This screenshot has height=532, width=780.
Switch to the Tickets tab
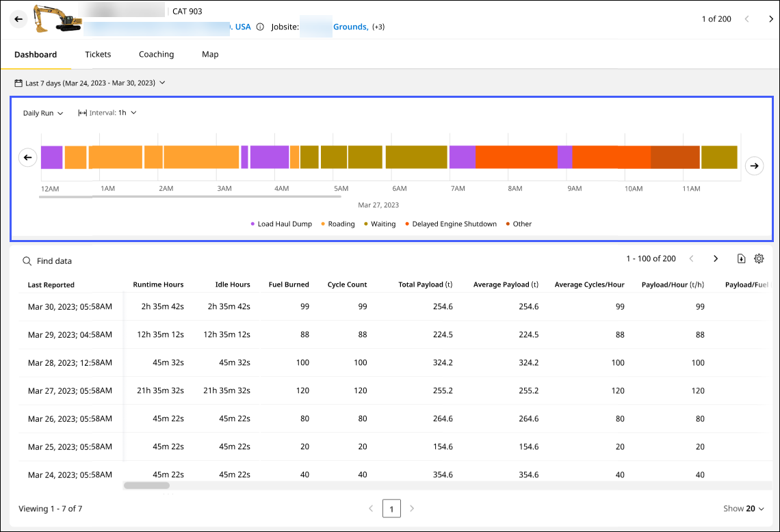tap(98, 55)
